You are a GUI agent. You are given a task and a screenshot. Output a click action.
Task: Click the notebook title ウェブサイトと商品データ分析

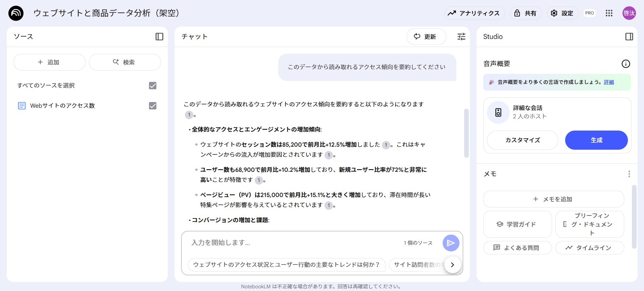[x=107, y=13]
